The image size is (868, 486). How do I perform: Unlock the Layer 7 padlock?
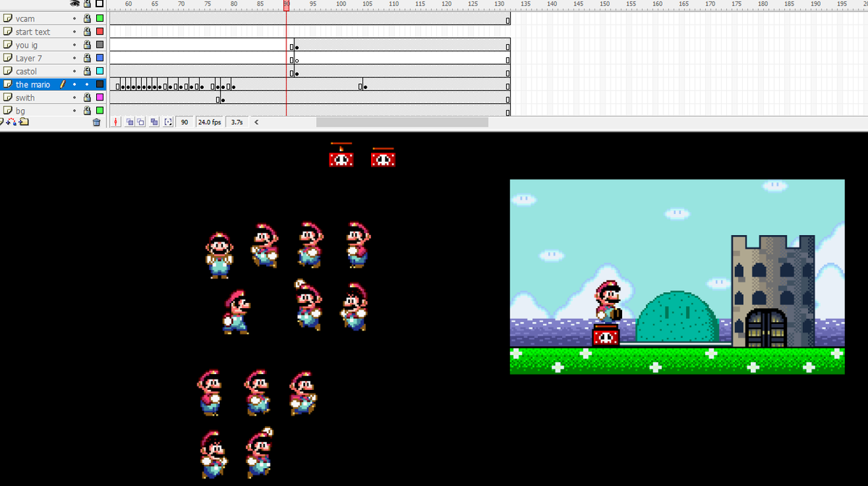click(x=88, y=58)
